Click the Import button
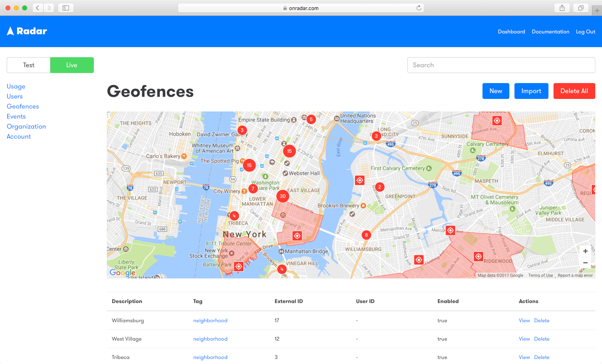 tap(531, 91)
